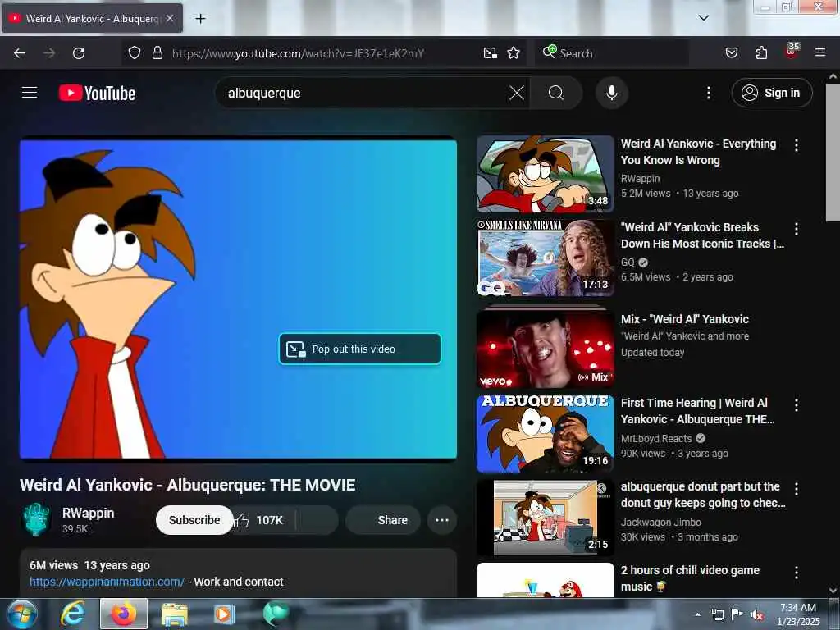Expand the list all tabs chevron
The height and width of the screenshot is (630, 840).
point(704,18)
